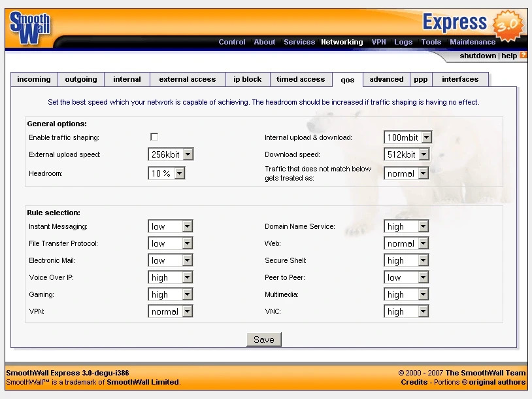
Task: Open Headroom percentage dropdown
Action: pyautogui.click(x=166, y=173)
